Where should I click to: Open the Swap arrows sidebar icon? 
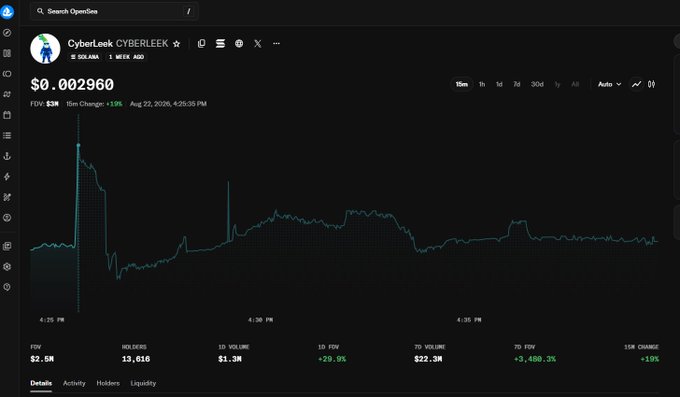click(x=7, y=94)
